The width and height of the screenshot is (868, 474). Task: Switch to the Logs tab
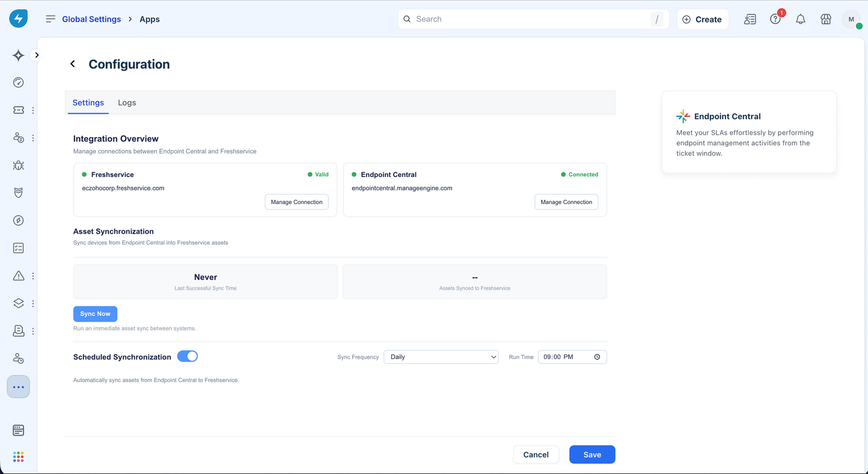[x=127, y=103]
